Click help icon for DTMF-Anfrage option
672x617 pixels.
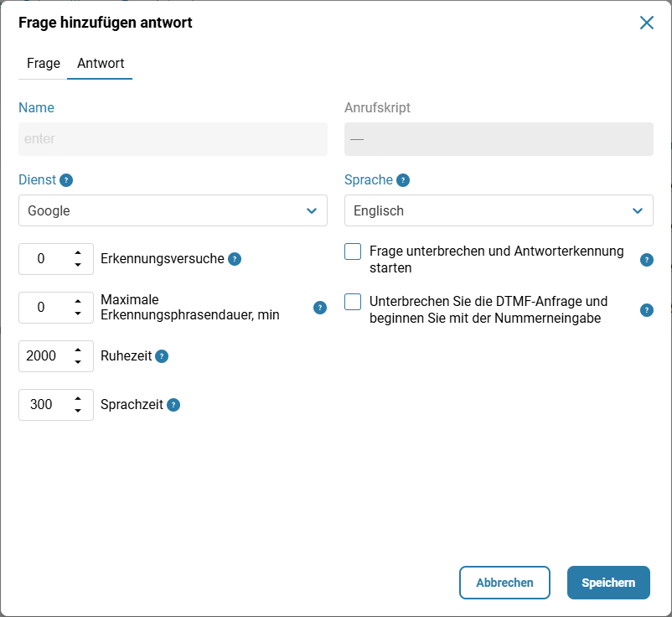point(647,310)
